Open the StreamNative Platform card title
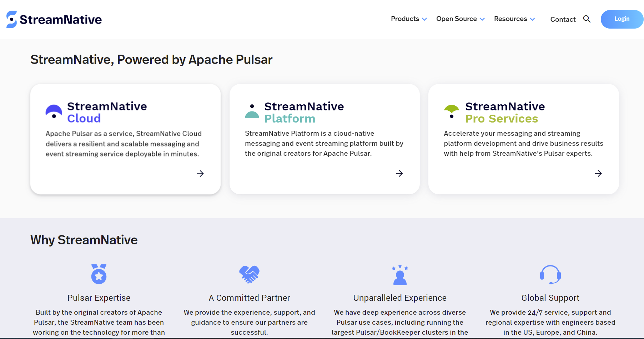 [304, 112]
